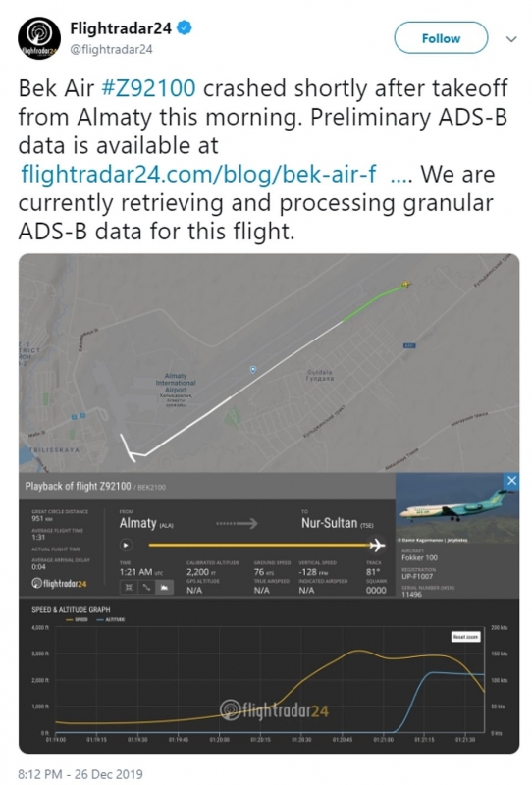This screenshot has width=532, height=785.
Task: Close the flight playback panel
Action: 511,481
